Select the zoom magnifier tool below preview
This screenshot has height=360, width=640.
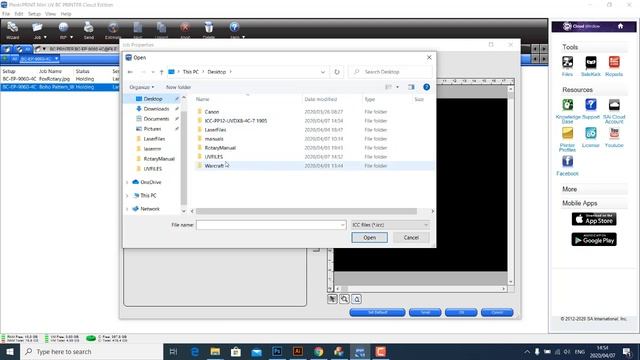pos(344,299)
